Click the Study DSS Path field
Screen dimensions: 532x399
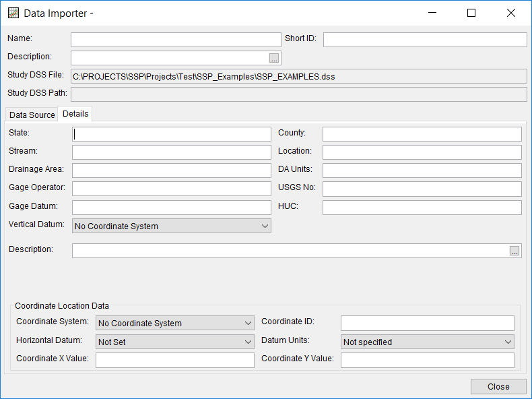pos(299,94)
